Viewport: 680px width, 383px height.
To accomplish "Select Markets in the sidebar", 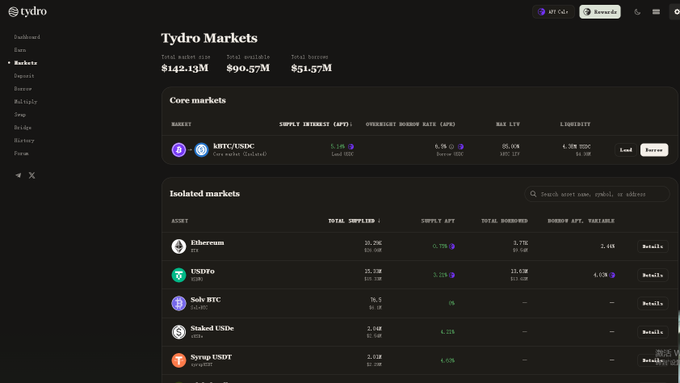I will [x=26, y=63].
